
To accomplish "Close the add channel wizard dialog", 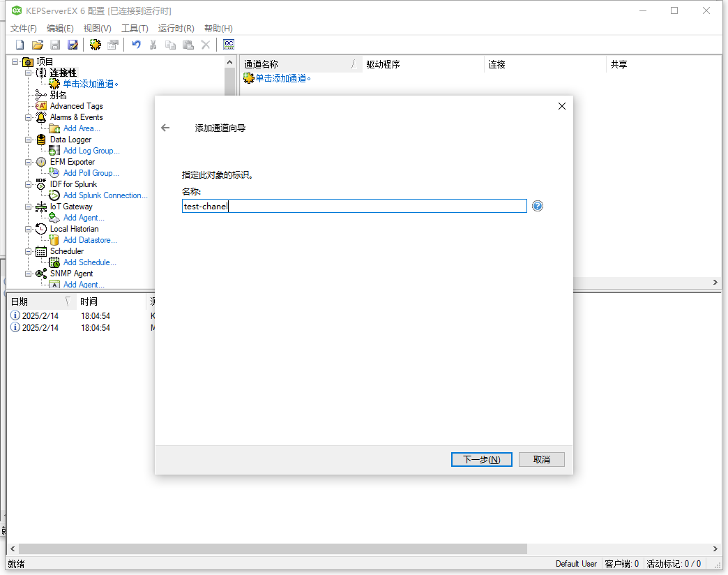I will pyautogui.click(x=562, y=106).
